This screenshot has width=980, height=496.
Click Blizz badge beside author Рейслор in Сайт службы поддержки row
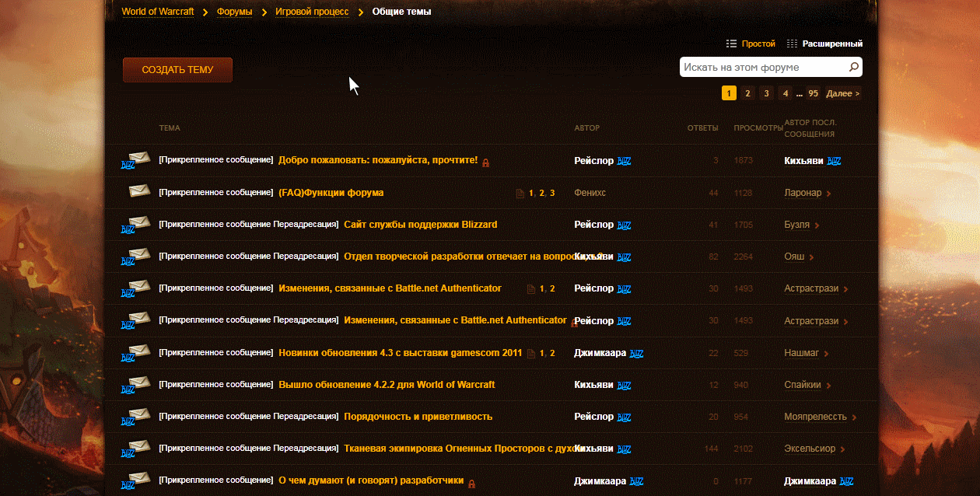coord(625,225)
